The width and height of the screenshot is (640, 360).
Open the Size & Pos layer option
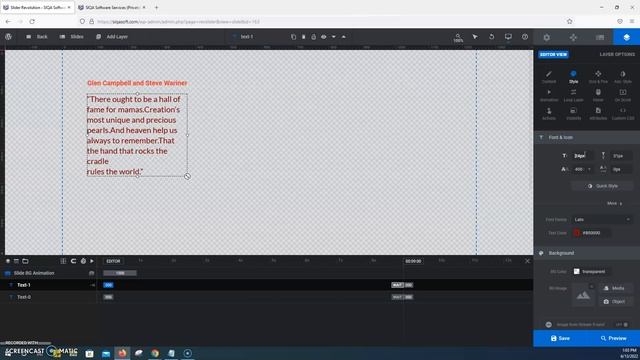598,76
